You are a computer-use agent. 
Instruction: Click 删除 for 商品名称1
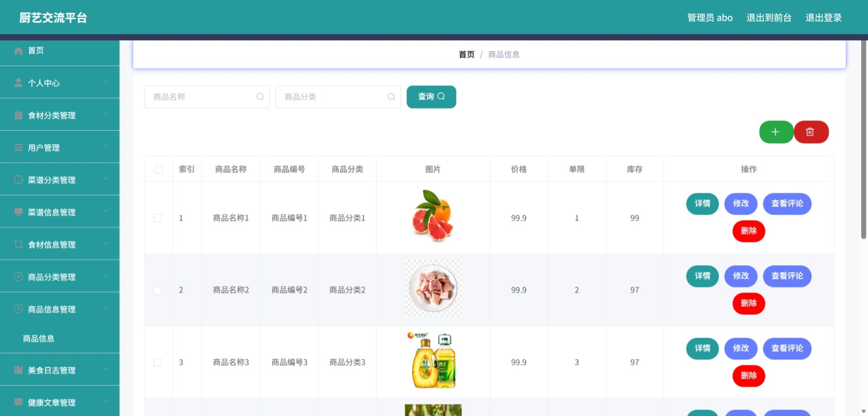(x=749, y=231)
